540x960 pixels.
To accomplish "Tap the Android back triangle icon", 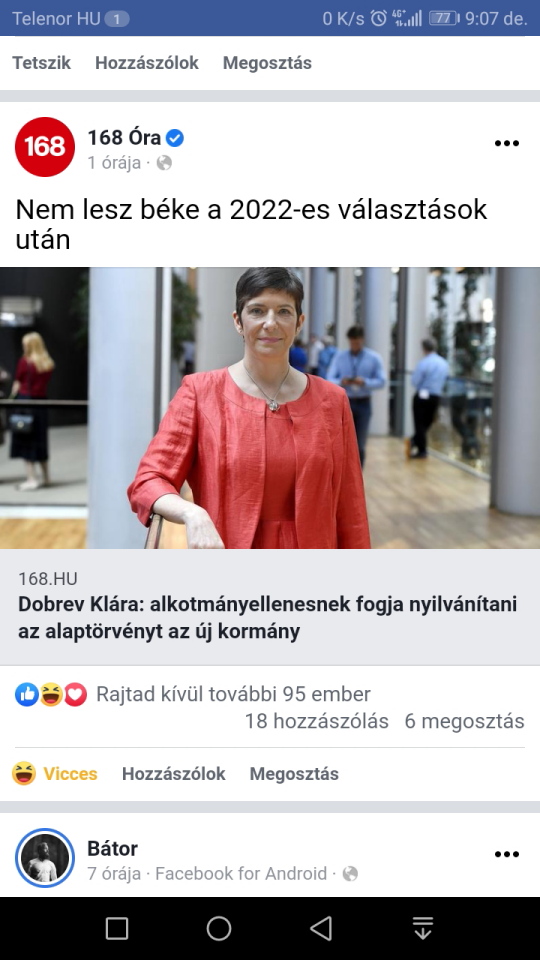I will [x=321, y=928].
